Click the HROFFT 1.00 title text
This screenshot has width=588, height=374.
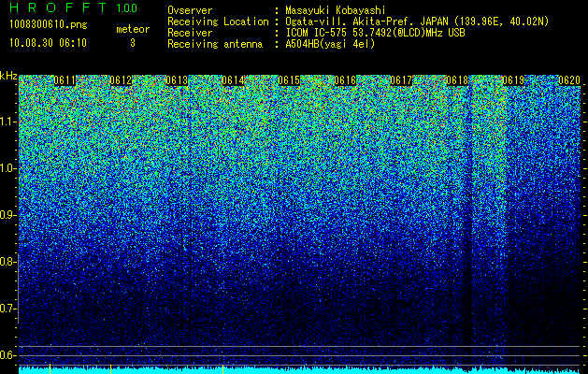click(74, 7)
